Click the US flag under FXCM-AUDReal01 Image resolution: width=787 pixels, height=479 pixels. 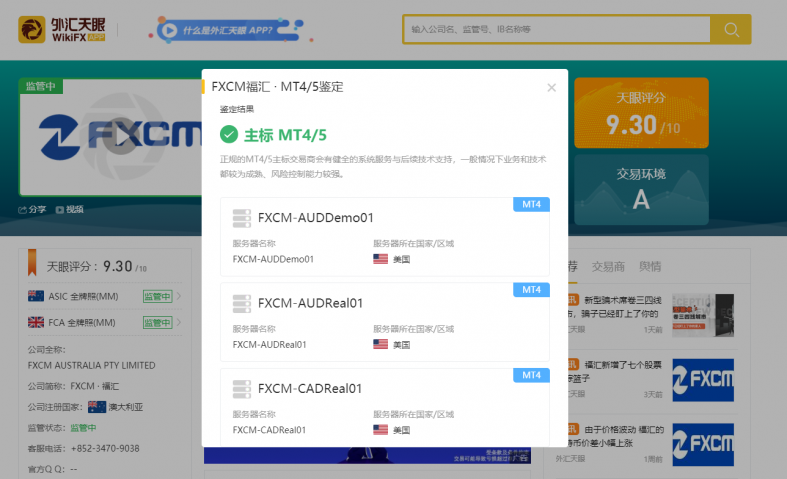click(380, 344)
